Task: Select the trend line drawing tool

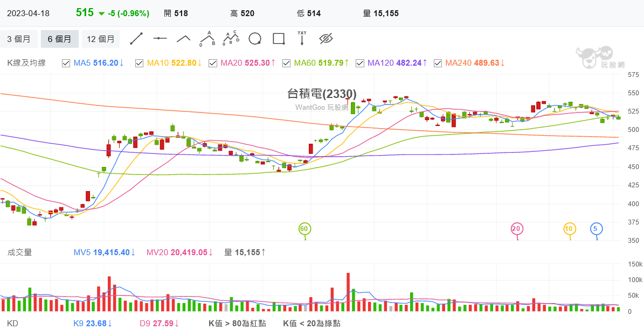Action: point(136,39)
